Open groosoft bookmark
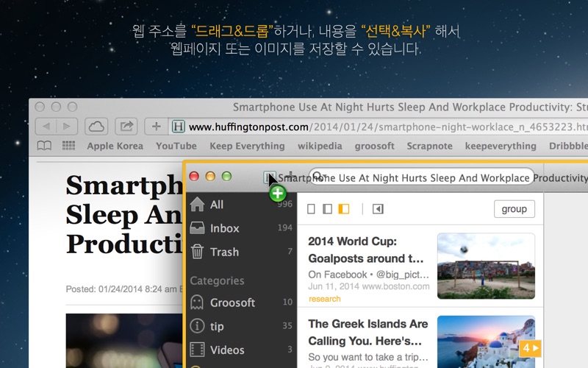The width and height of the screenshot is (588, 368). pos(375,146)
